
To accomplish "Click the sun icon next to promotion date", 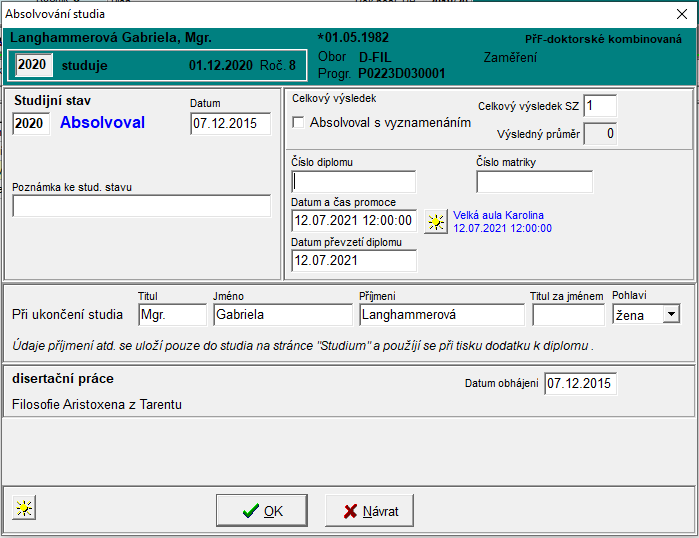I will coord(436,222).
